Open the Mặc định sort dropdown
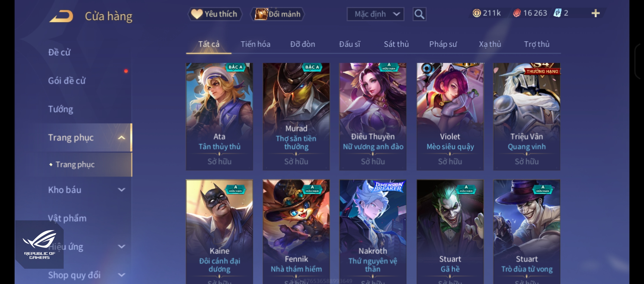 tap(375, 14)
